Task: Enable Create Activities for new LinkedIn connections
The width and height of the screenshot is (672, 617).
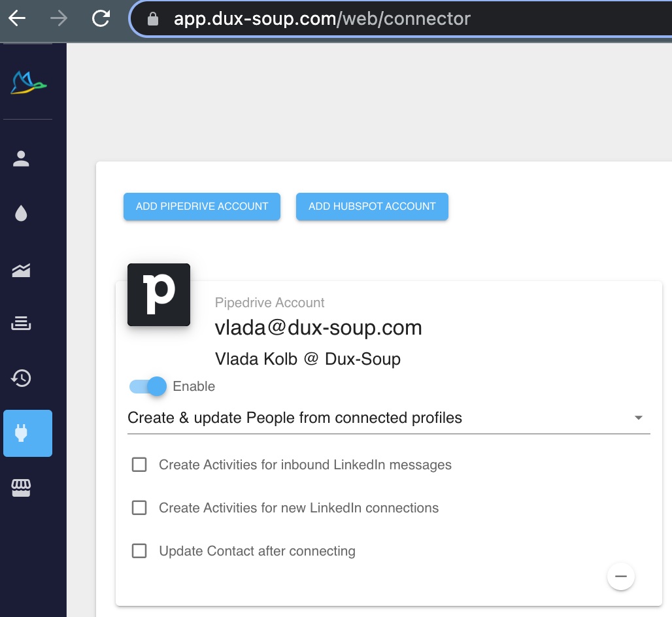Action: [139, 507]
